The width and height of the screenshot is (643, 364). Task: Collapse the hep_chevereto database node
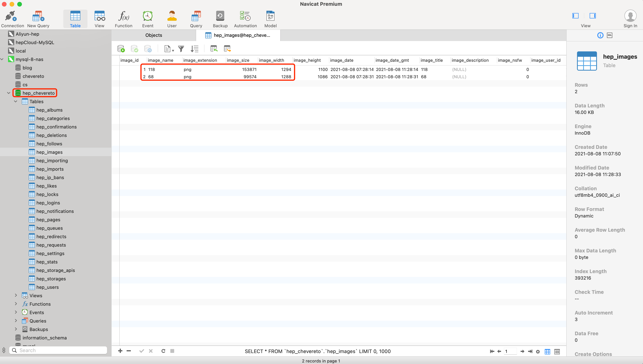pyautogui.click(x=9, y=93)
